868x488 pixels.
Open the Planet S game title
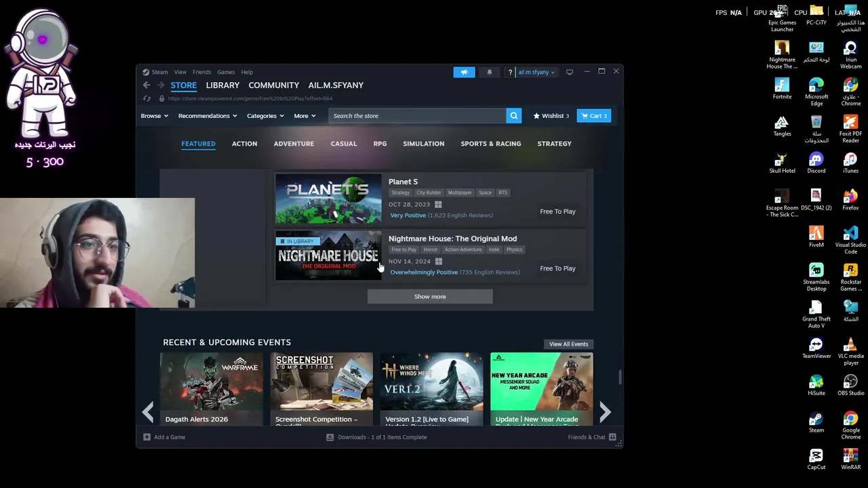tap(403, 182)
